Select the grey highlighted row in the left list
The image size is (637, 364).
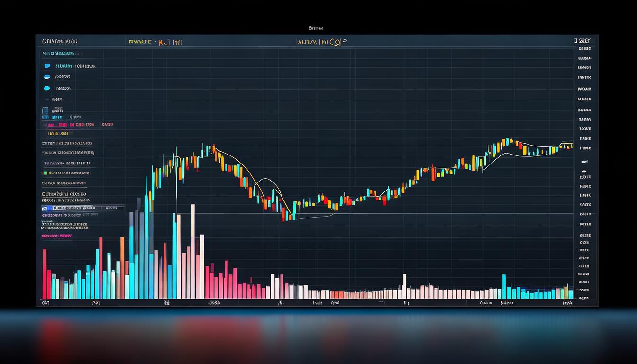point(81,208)
